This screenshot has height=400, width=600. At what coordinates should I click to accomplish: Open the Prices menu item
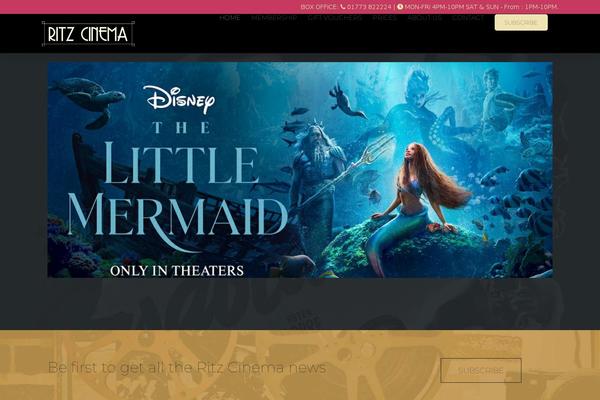[385, 18]
